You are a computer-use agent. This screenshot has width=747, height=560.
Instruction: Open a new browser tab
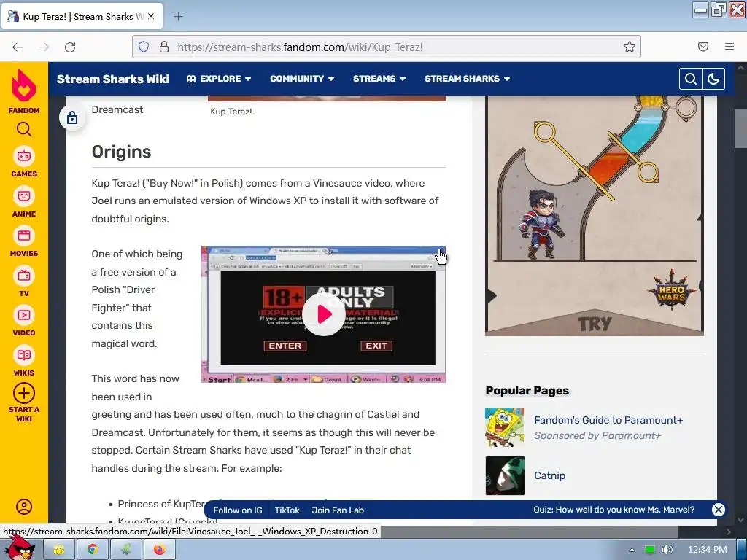point(178,17)
